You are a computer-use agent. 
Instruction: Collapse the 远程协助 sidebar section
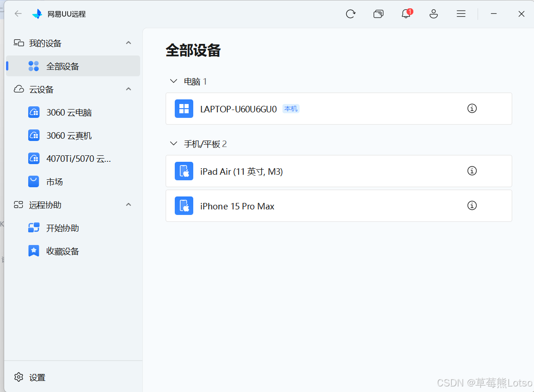[x=129, y=205]
